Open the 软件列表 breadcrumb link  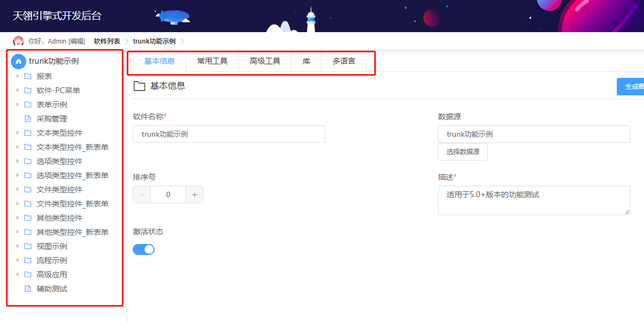point(107,40)
